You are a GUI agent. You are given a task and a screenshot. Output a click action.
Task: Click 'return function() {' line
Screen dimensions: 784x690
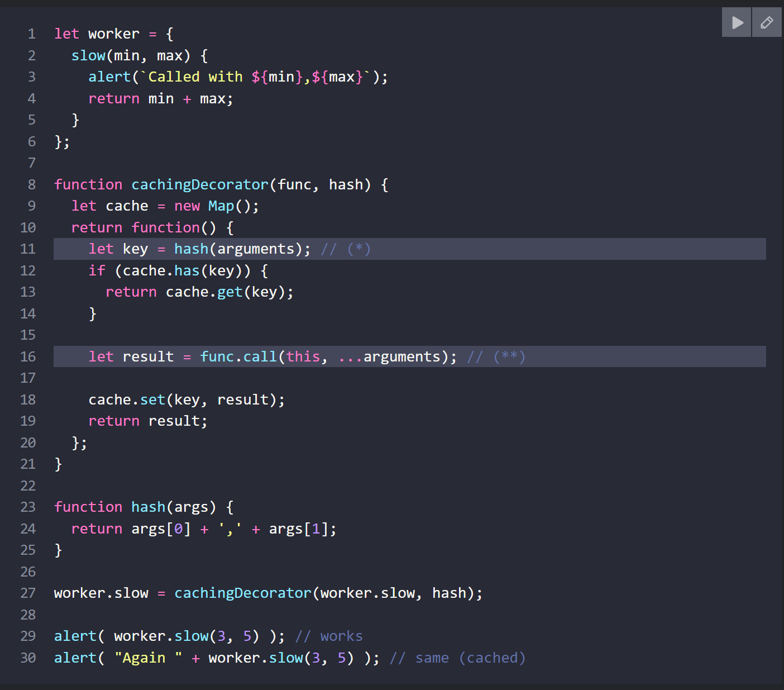152,228
